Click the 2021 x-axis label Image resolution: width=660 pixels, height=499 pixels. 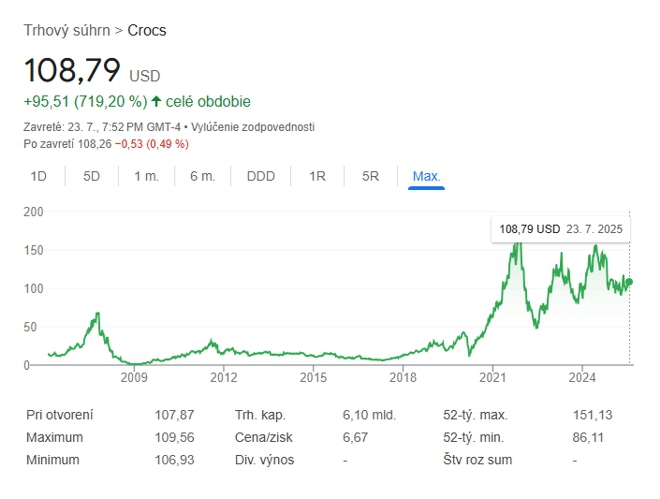pyautogui.click(x=492, y=377)
